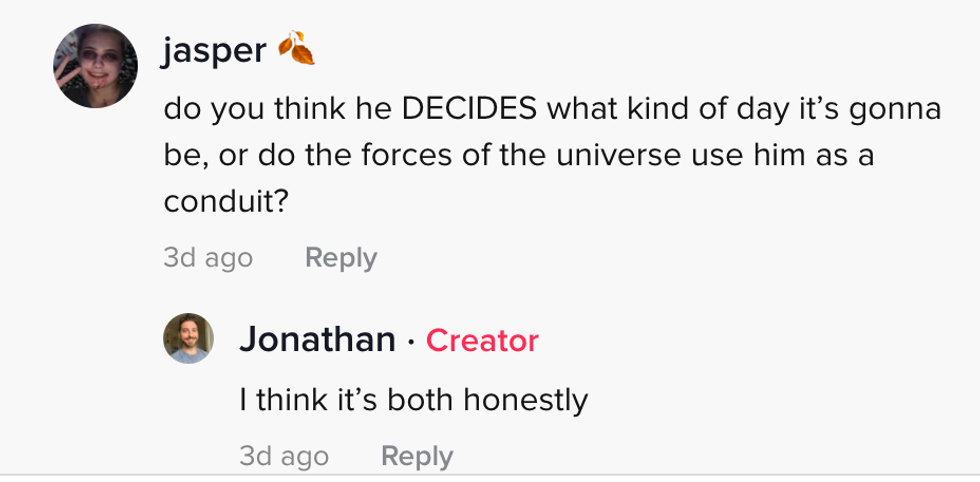
Task: Click the jasper username
Action: coord(214,50)
